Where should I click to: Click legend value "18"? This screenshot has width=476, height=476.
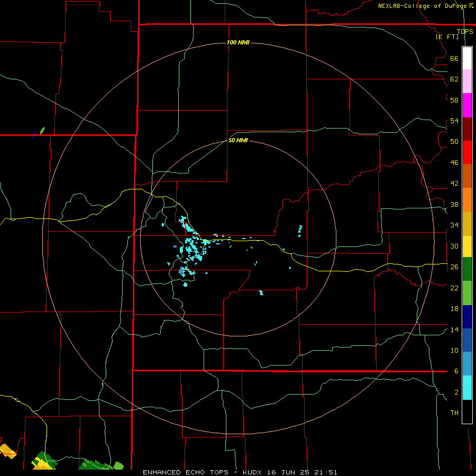click(x=454, y=309)
